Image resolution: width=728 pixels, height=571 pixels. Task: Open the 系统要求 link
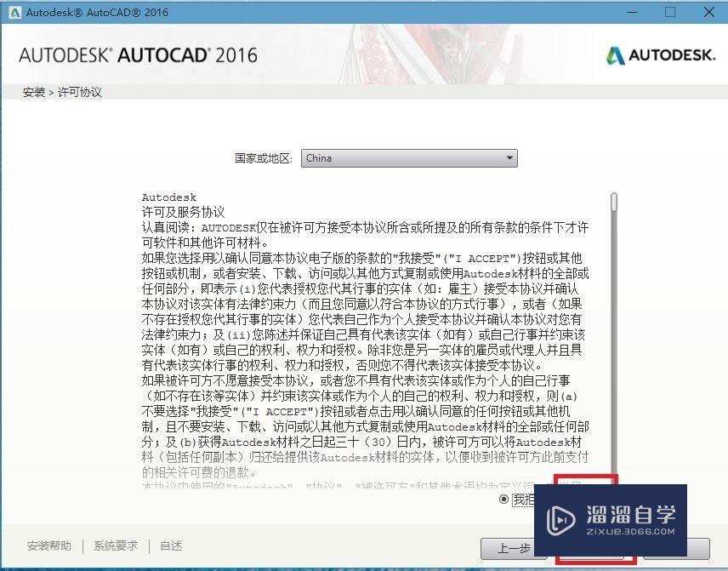[116, 545]
